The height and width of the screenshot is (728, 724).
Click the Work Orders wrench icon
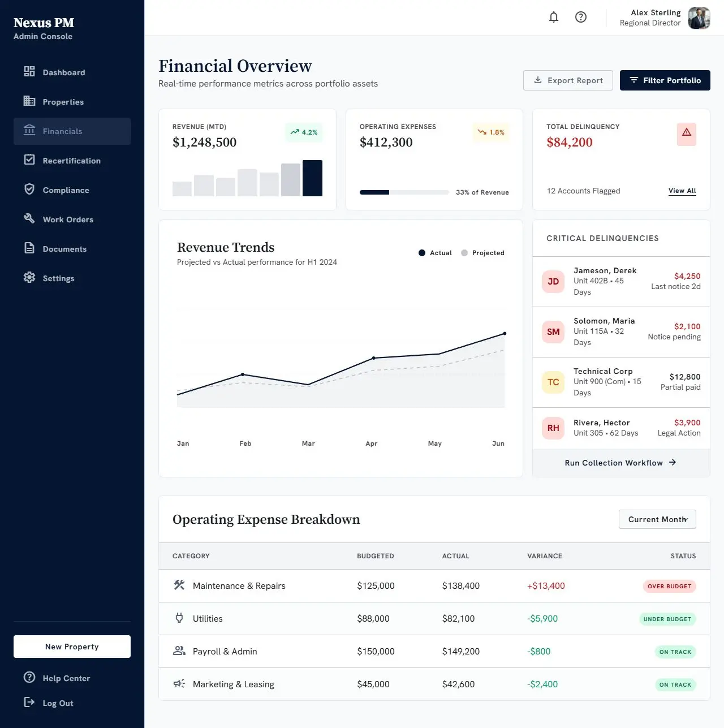pos(29,218)
